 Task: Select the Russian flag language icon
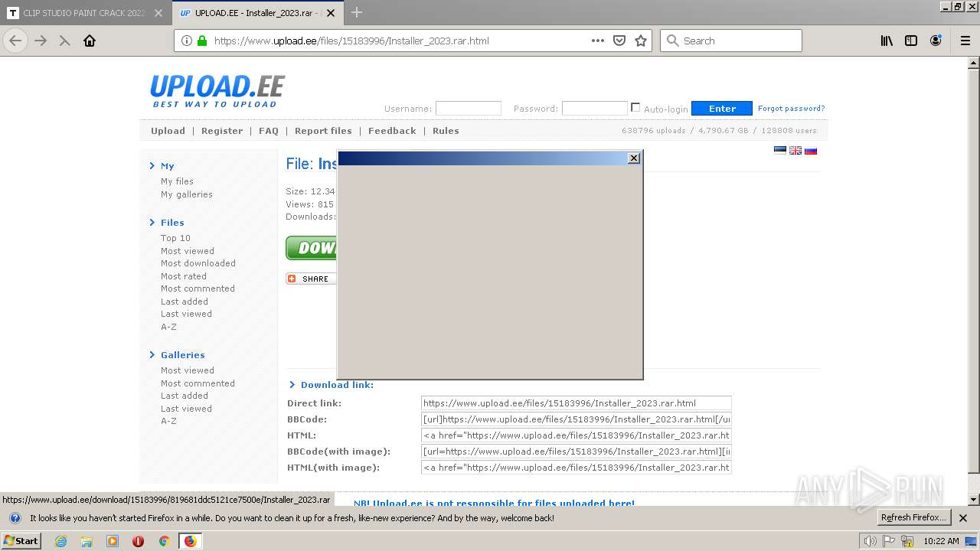tap(811, 150)
